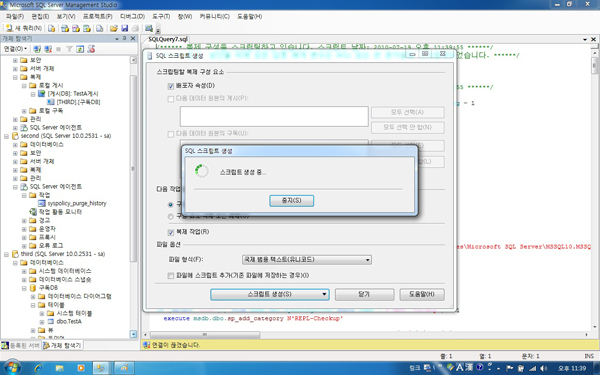Viewport: 600px width, 375px height.
Task: Click the Refresh icon in Object Explorer toolbar
Action: tap(80, 49)
